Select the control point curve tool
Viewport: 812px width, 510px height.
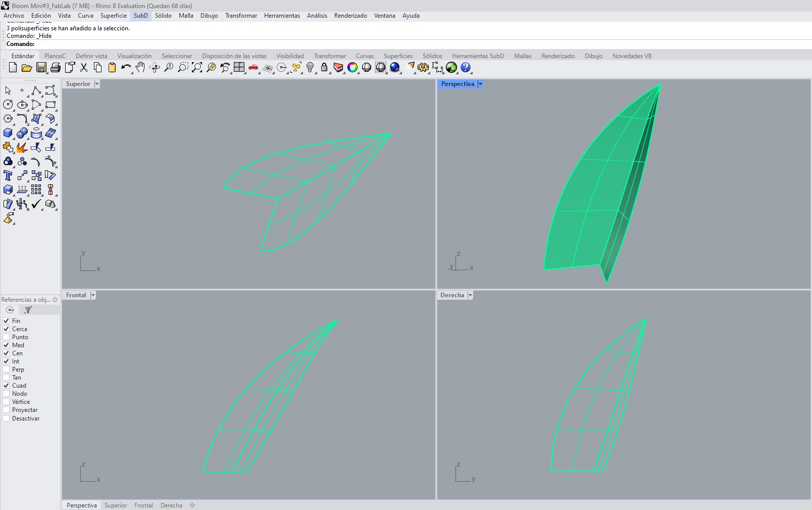pyautogui.click(x=37, y=90)
